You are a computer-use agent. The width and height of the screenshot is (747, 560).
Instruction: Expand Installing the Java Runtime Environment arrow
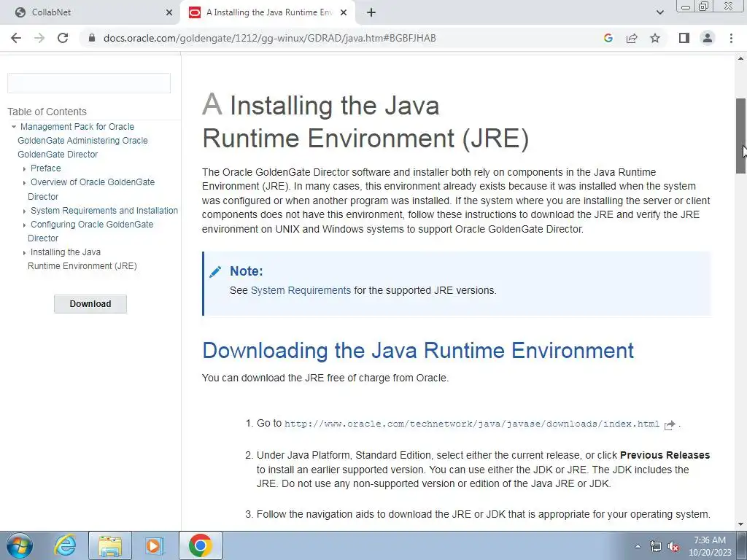(x=24, y=252)
